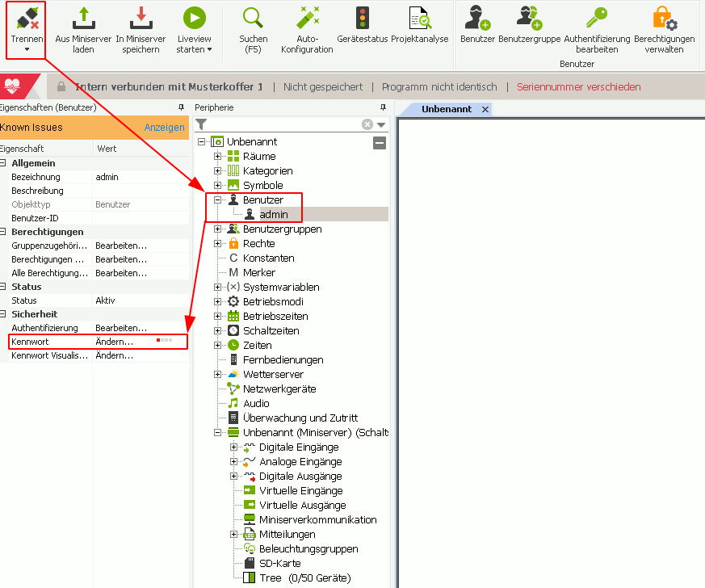The width and height of the screenshot is (705, 588).
Task: Select Merker in the tree
Action: pyautogui.click(x=259, y=272)
